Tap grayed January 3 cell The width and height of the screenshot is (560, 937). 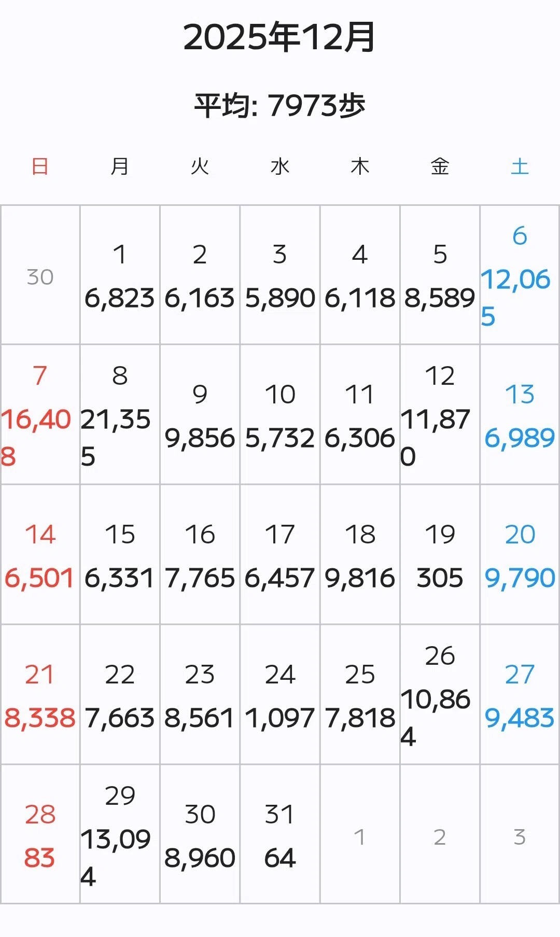[x=520, y=834]
